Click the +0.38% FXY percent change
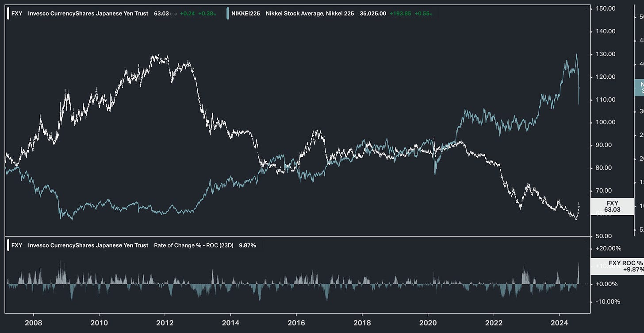The height and width of the screenshot is (333, 644). [x=207, y=14]
